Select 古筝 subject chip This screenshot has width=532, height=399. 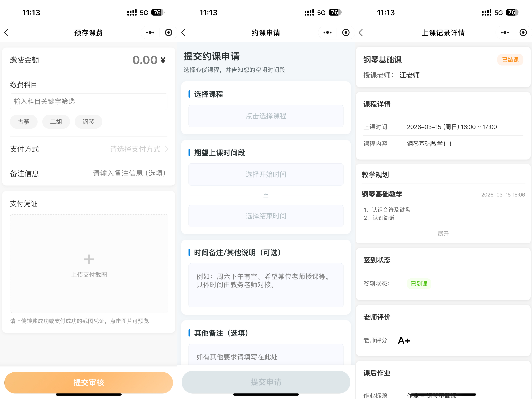(24, 122)
